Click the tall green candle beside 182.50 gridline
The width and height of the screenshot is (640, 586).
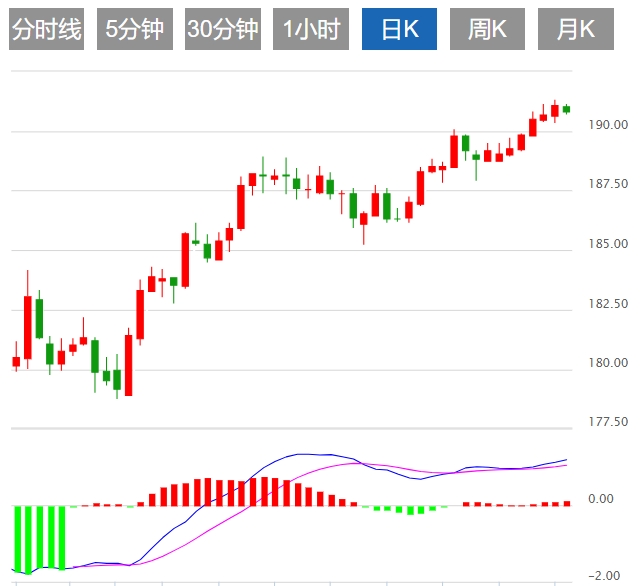39,317
